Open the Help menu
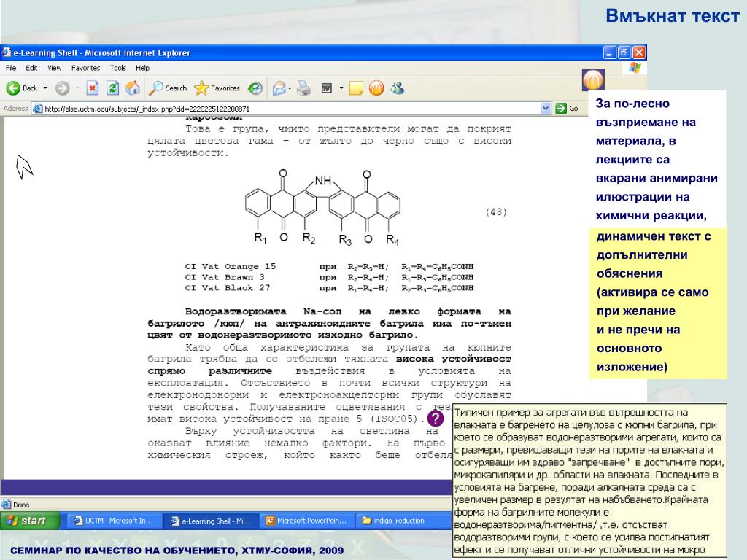This screenshot has height=560, width=747. (x=142, y=68)
